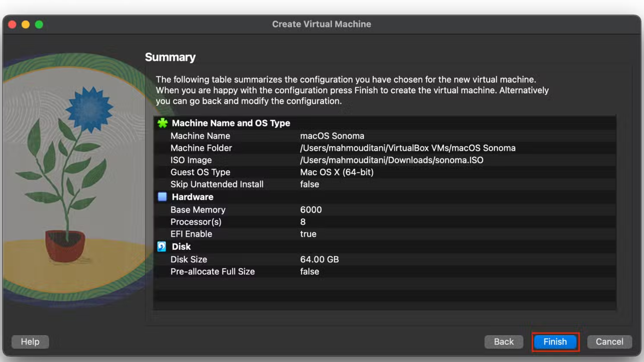Go Back to the previous wizard step

[x=503, y=342]
